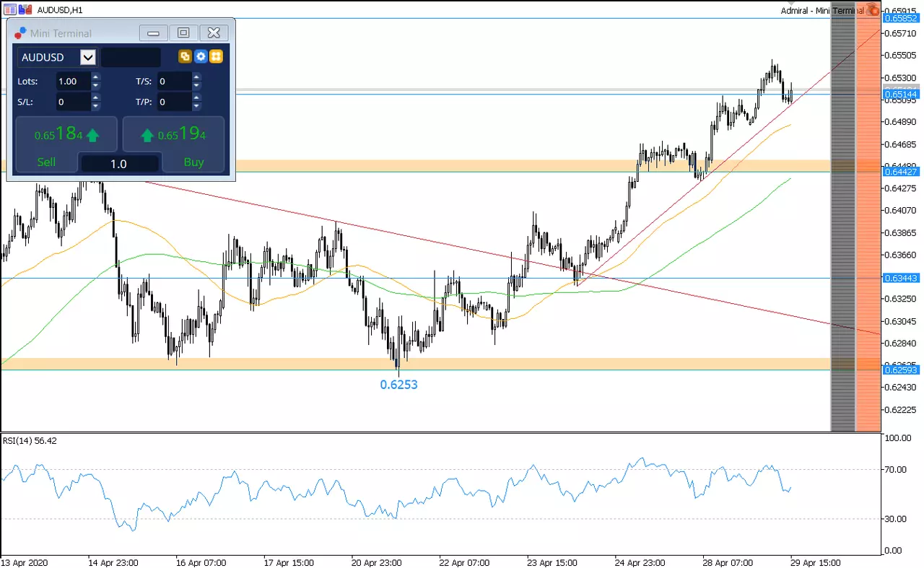Click the 1.0 volume field between Sell and Buy
This screenshot has height=568, width=924.
[119, 164]
